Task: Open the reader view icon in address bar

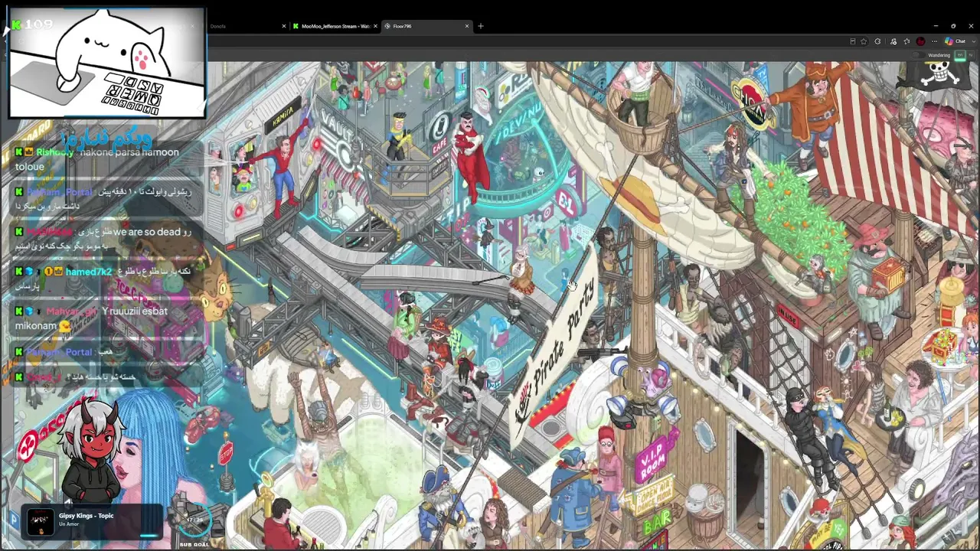Action: [x=852, y=41]
